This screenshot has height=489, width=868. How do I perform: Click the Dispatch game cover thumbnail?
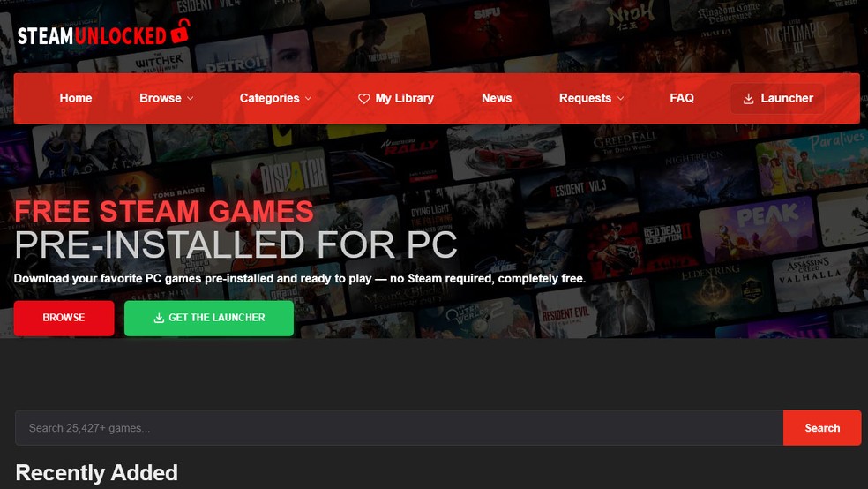click(x=270, y=177)
